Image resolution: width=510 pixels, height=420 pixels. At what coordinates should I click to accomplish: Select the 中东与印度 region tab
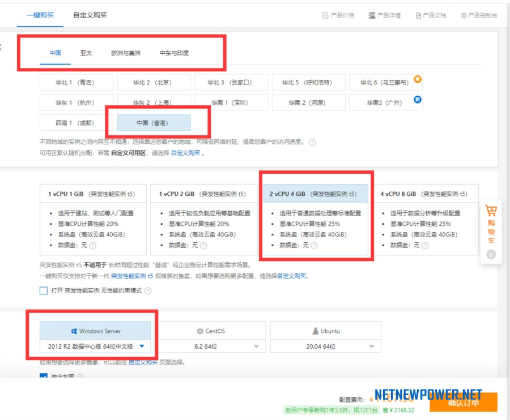click(175, 53)
